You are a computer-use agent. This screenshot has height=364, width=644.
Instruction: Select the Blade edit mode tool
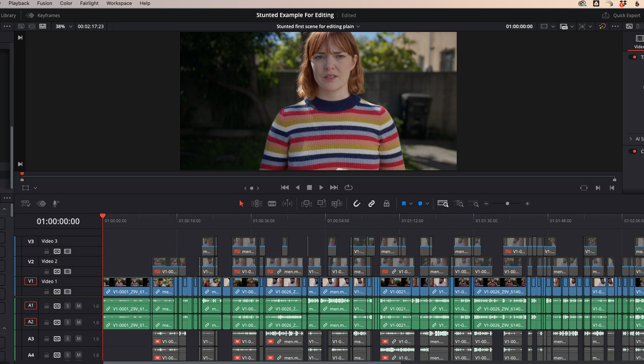[x=272, y=203]
